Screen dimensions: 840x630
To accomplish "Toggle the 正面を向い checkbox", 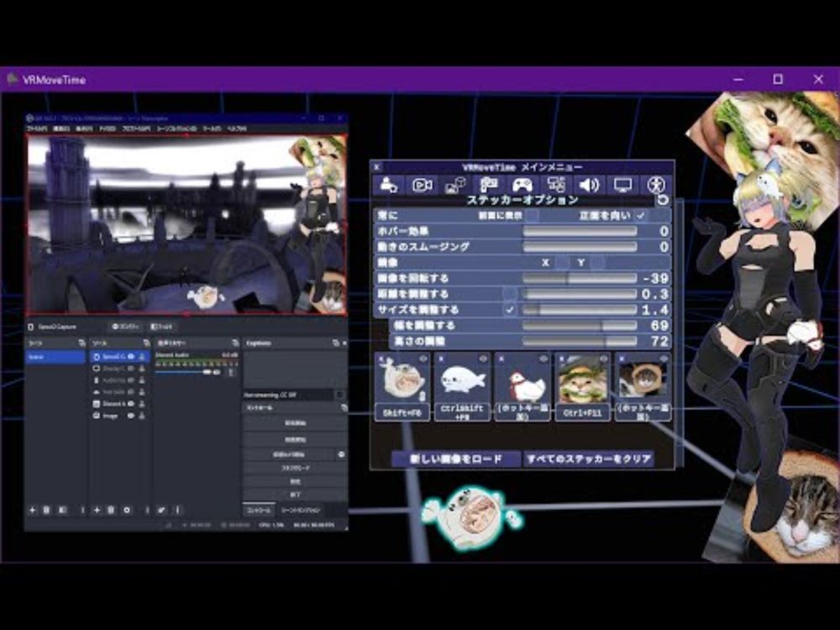I will 640,215.
